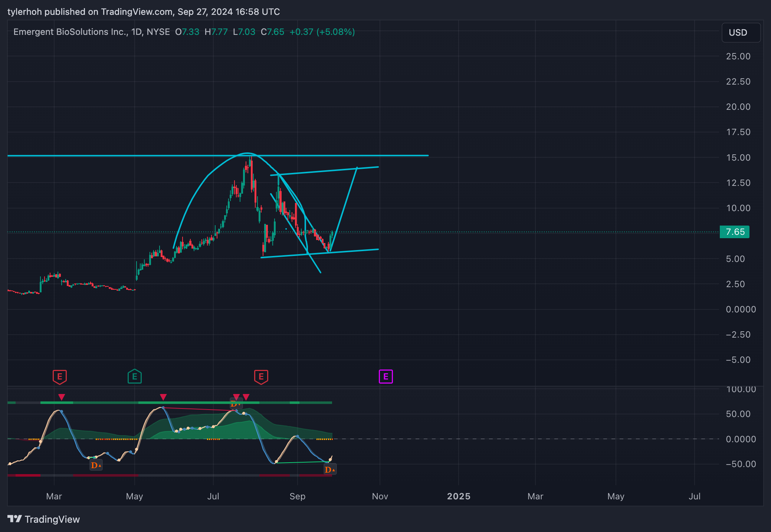Screen dimensions: 771x532
Task: Click the red triangle signal above the March oscillator peak
Action: (x=62, y=397)
